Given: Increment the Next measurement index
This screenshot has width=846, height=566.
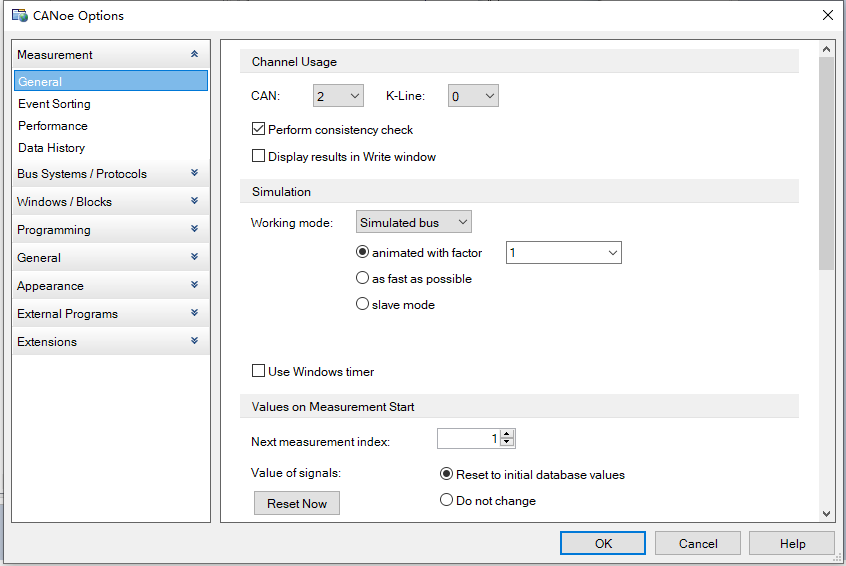Looking at the screenshot, I should tap(507, 434).
